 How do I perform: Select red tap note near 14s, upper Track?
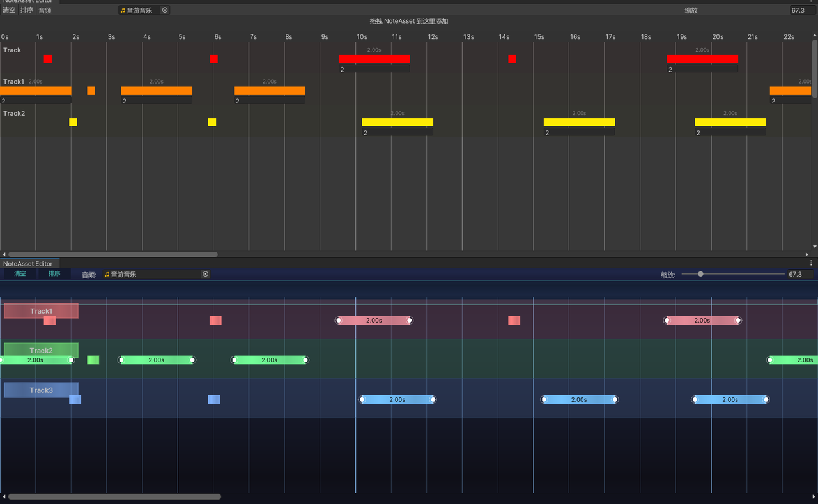512,59
